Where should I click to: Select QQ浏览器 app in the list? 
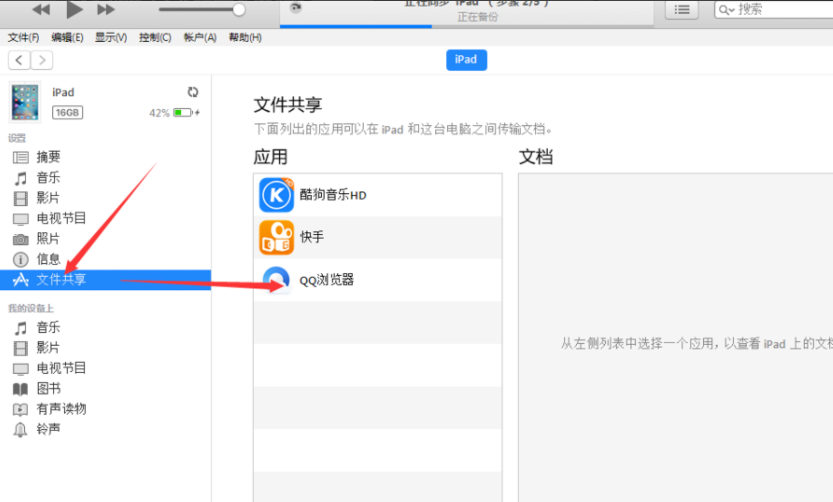[x=326, y=280]
